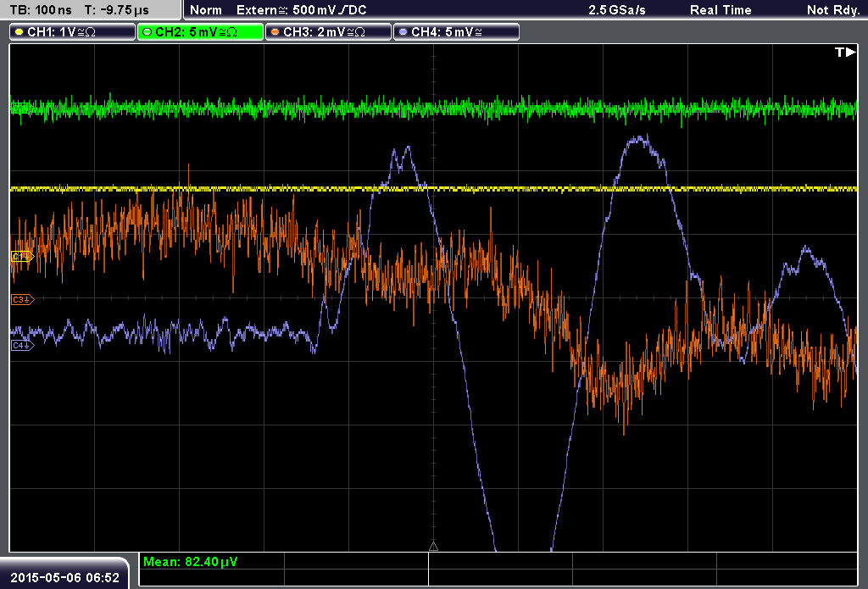Click the T: -9.75 µs trigger offset
The image size is (868, 589).
coord(117,10)
